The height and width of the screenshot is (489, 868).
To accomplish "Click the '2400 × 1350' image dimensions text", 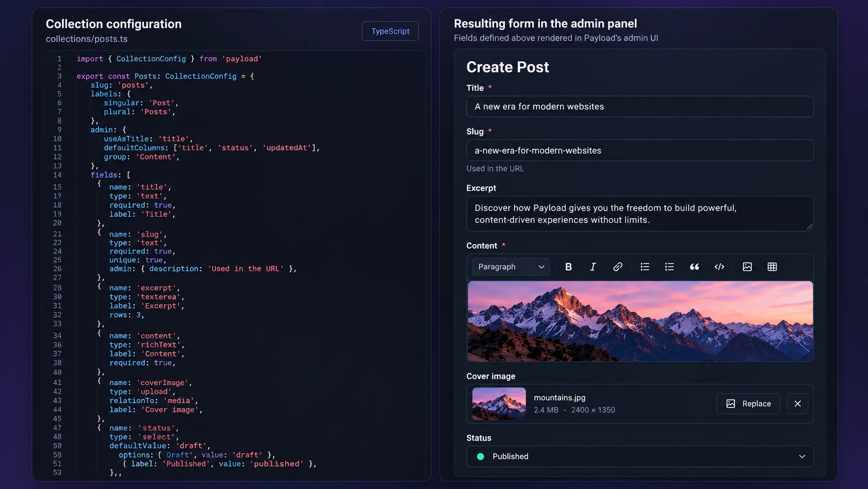I will [593, 410].
